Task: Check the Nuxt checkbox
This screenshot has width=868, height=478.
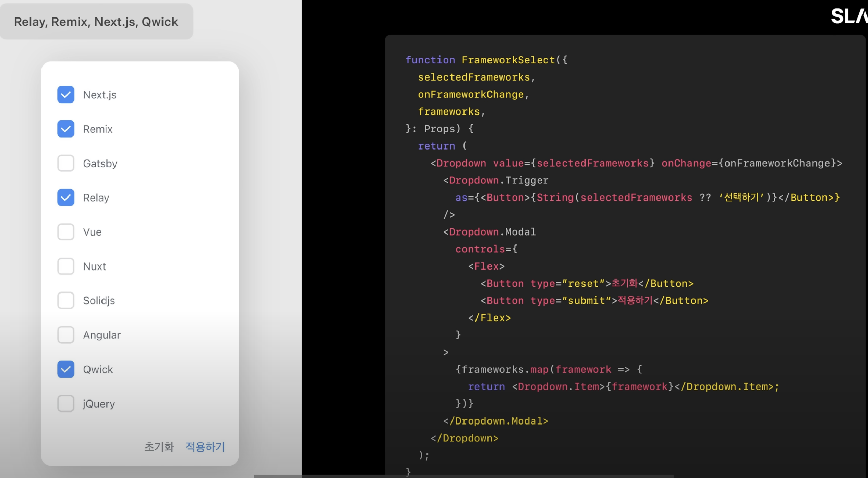Action: (66, 266)
